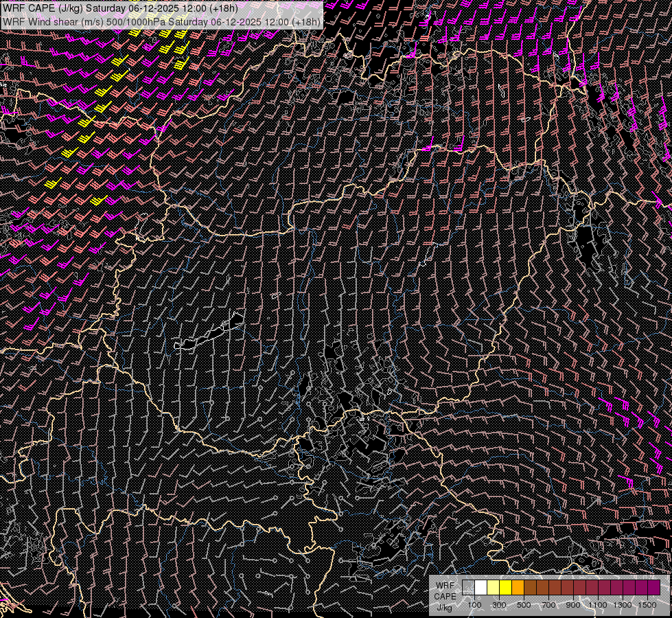Click the 500 label below the color bar
The image size is (672, 618).
tap(524, 605)
